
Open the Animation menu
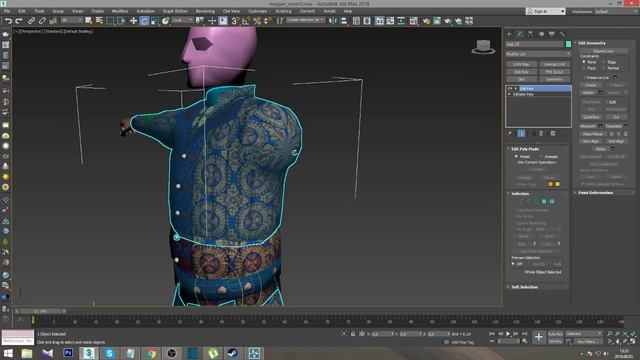pyautogui.click(x=145, y=11)
